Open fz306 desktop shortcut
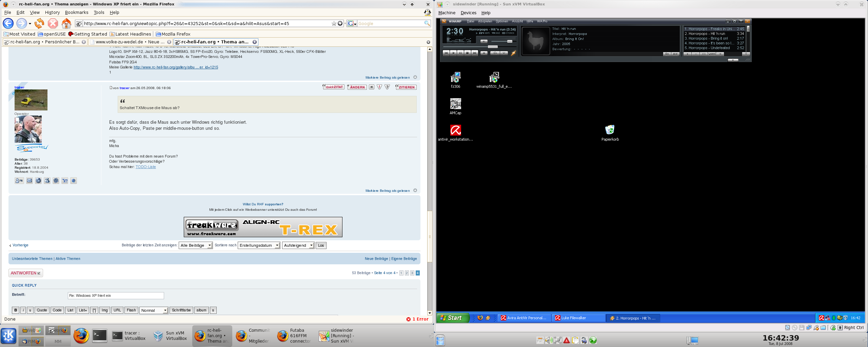Screen dimensions: 868x347 point(455,80)
